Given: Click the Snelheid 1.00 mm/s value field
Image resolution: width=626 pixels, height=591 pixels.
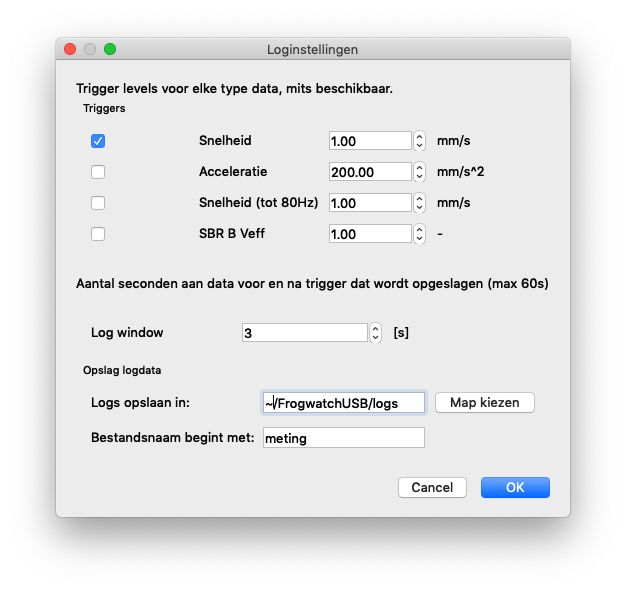Looking at the screenshot, I should (x=370, y=141).
